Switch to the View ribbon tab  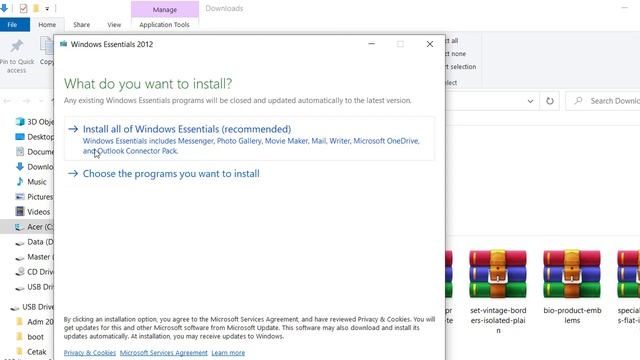coord(114,24)
